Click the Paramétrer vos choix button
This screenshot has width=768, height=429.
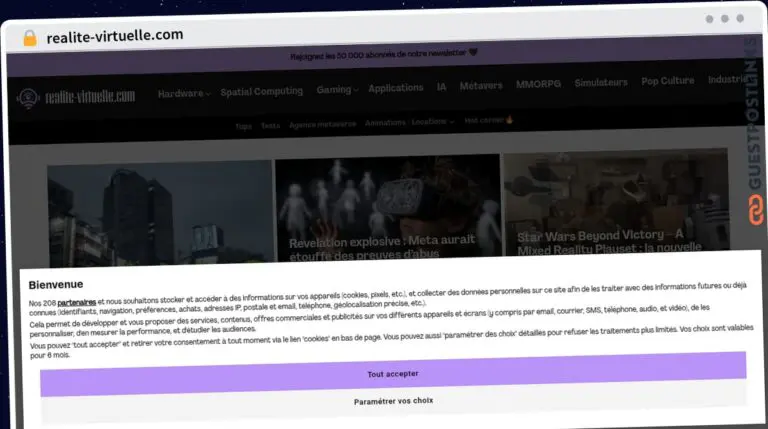393,401
